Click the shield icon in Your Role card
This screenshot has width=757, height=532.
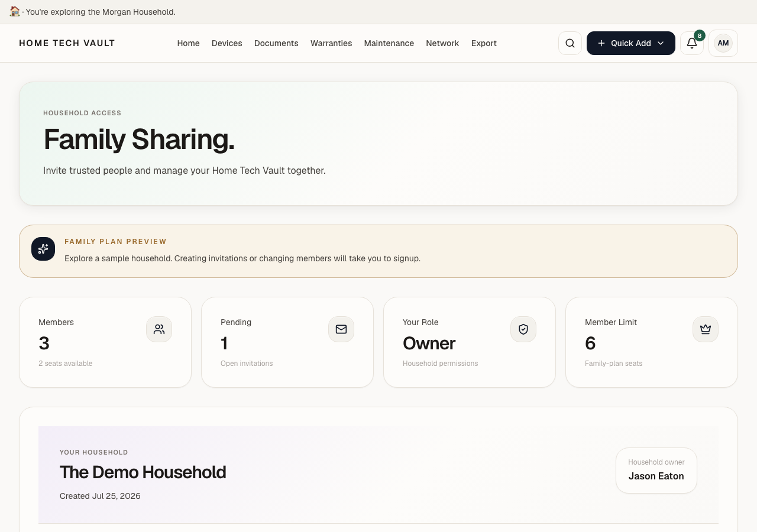(523, 329)
